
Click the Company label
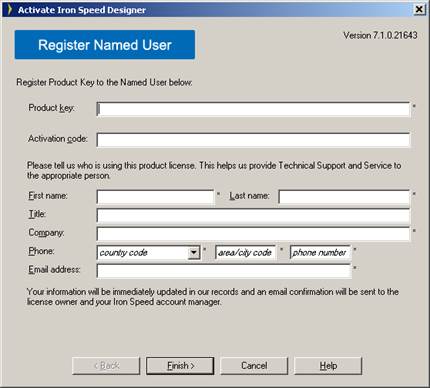46,233
